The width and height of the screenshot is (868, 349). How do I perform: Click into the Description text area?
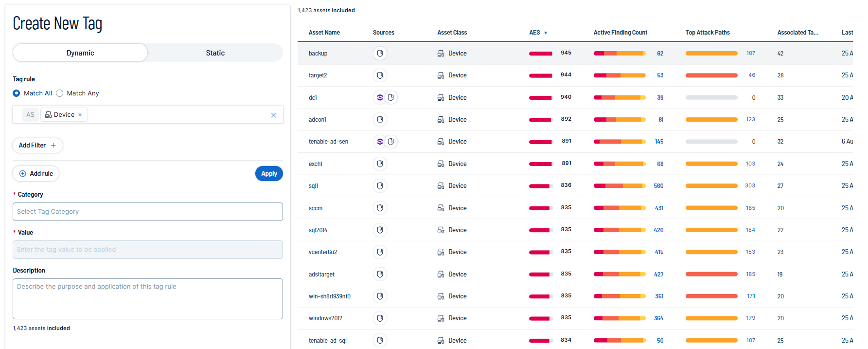coord(147,299)
